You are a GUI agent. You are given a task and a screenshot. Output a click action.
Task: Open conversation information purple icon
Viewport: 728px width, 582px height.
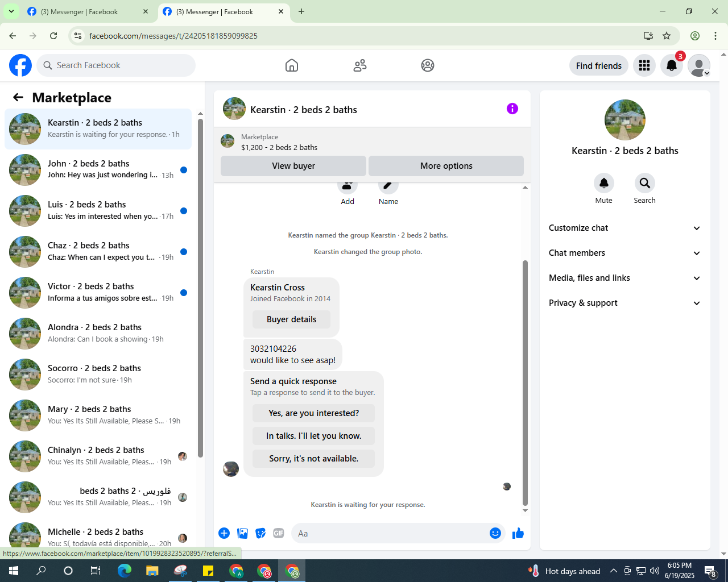click(x=512, y=109)
